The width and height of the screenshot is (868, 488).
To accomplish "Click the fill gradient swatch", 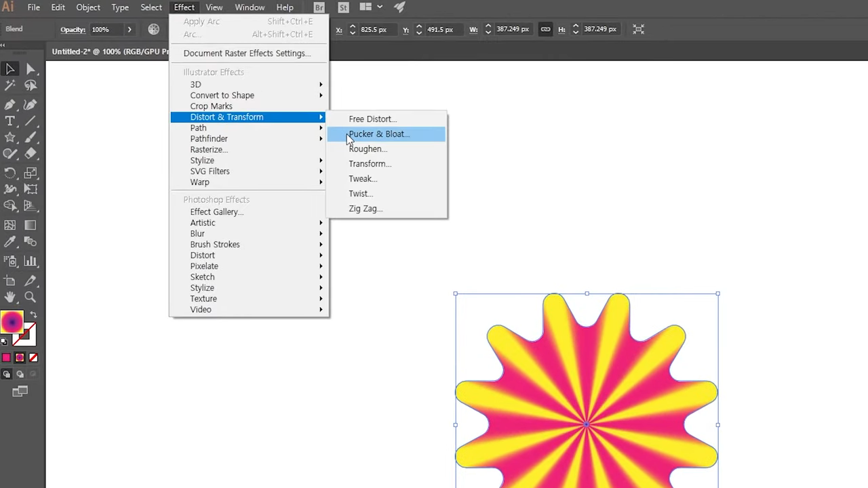I will pos(12,322).
